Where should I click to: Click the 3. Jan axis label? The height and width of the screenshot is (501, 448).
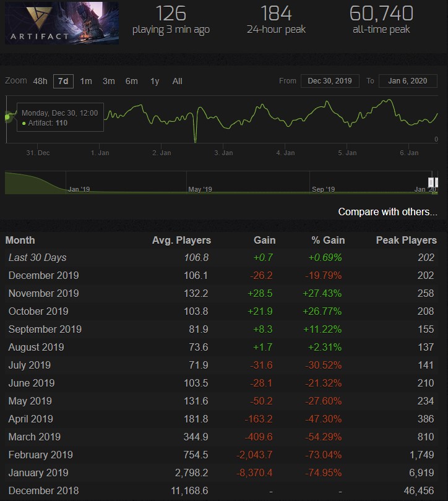tap(223, 153)
